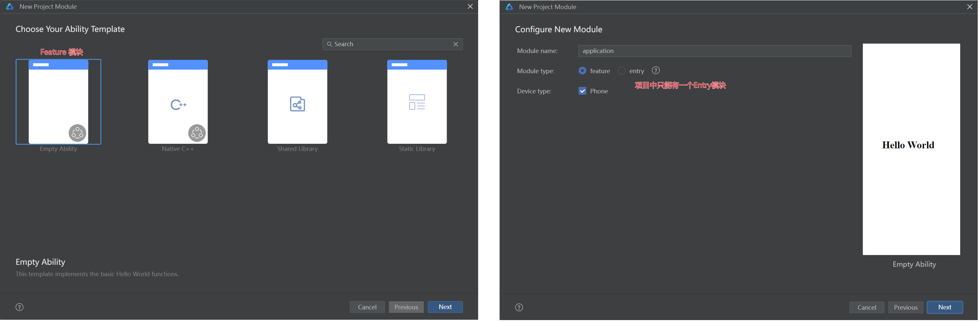
Task: Go Previous from Configure New Module
Action: pos(905,307)
